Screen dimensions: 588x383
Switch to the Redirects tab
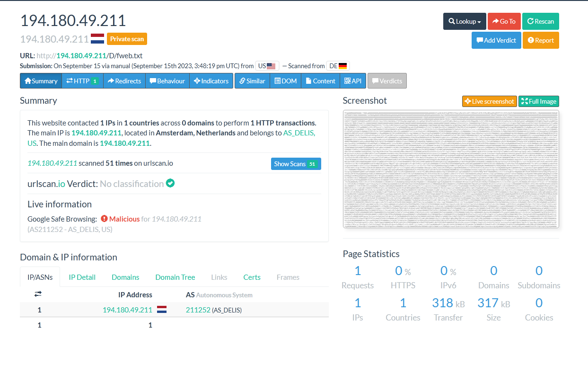click(x=124, y=81)
